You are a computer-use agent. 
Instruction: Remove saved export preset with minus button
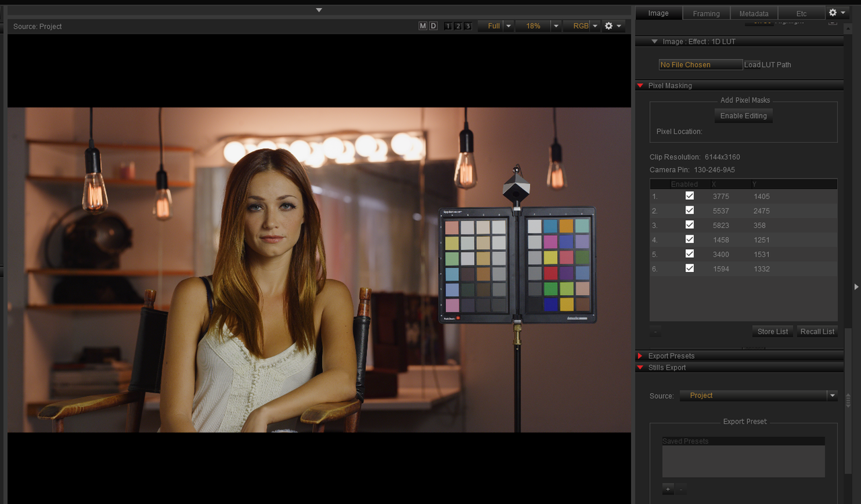click(x=681, y=489)
